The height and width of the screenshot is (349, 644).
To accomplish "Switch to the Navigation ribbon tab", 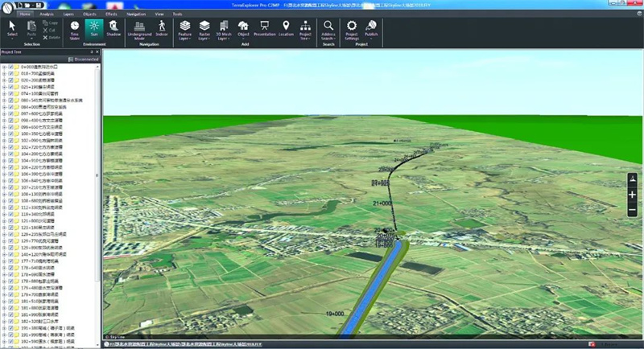I will coord(137,14).
